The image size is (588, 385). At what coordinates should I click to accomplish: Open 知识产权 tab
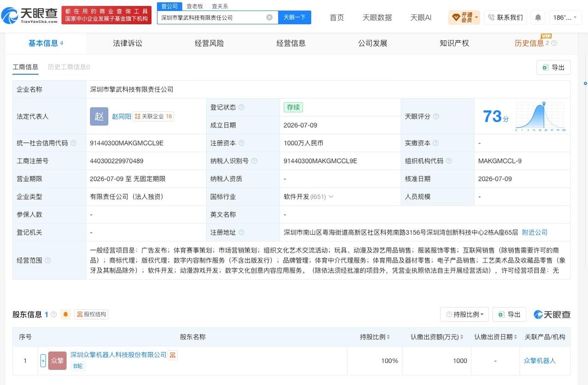(454, 43)
